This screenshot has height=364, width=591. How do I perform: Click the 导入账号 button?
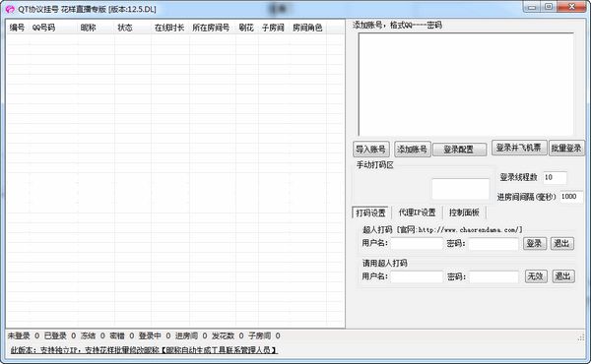(x=371, y=150)
